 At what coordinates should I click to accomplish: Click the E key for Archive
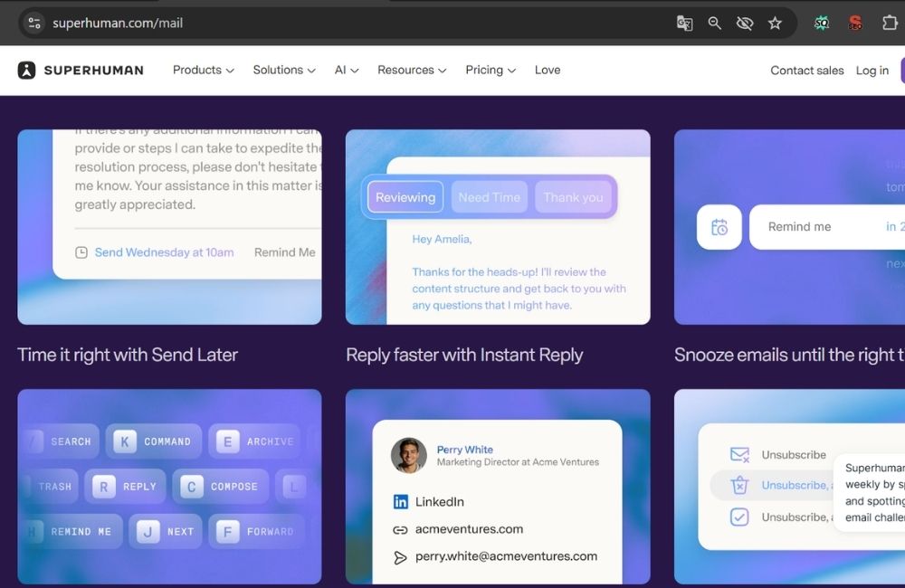(227, 441)
